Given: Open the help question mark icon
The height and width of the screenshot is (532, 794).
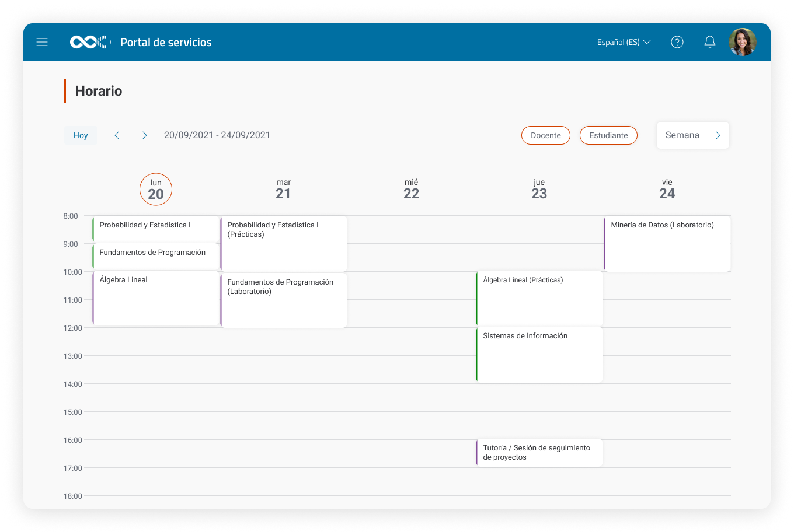Looking at the screenshot, I should pos(677,42).
